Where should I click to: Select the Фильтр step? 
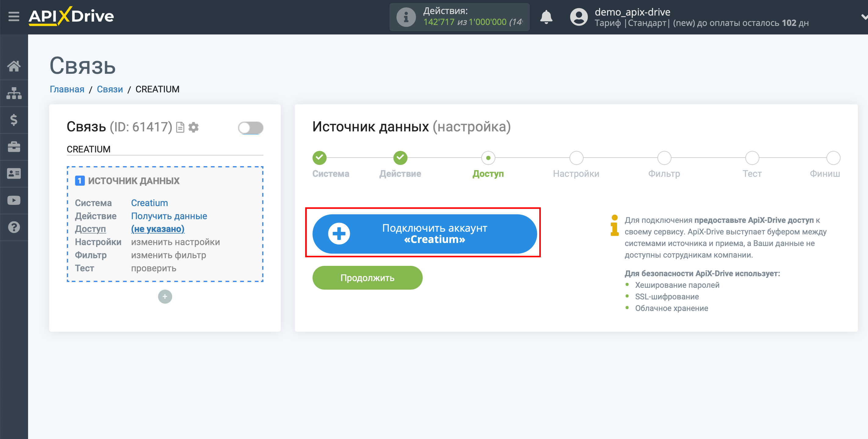(x=664, y=158)
